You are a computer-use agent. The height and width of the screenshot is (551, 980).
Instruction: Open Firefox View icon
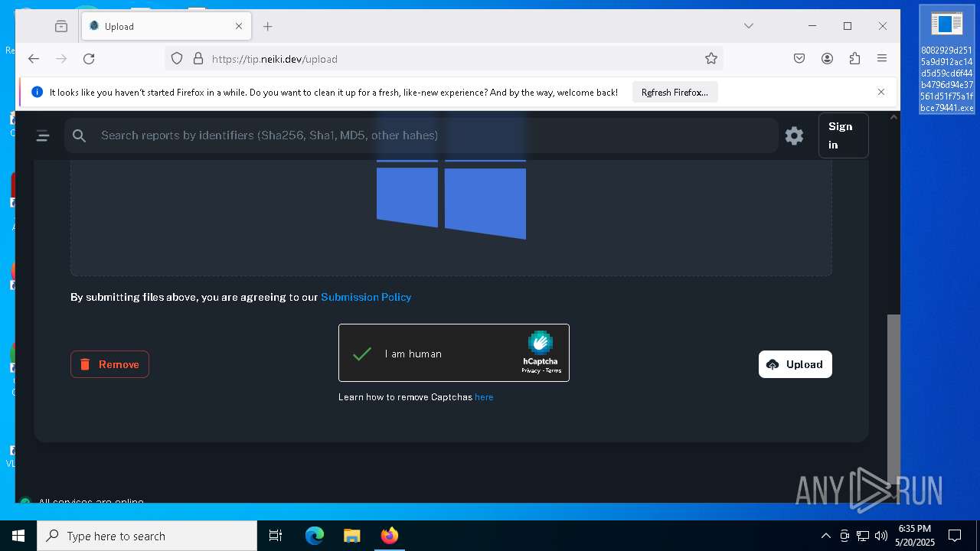61,26
